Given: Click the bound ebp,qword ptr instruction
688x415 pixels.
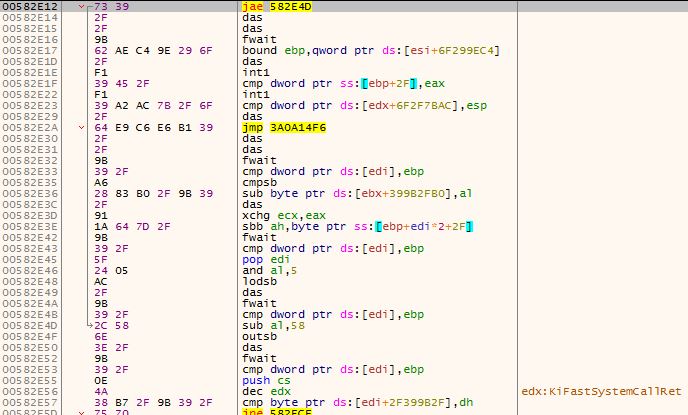Looking at the screenshot, I should tap(370, 49).
